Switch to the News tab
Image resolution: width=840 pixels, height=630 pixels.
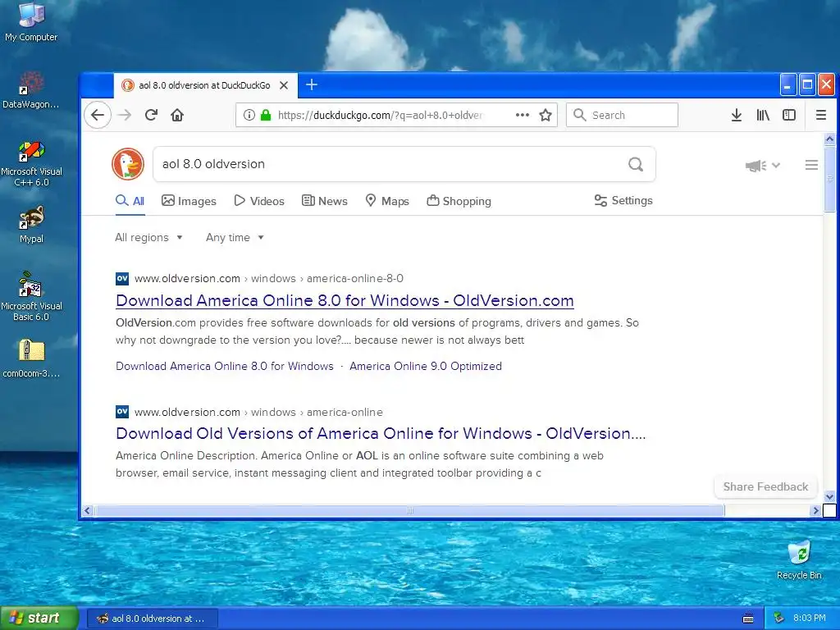[325, 201]
